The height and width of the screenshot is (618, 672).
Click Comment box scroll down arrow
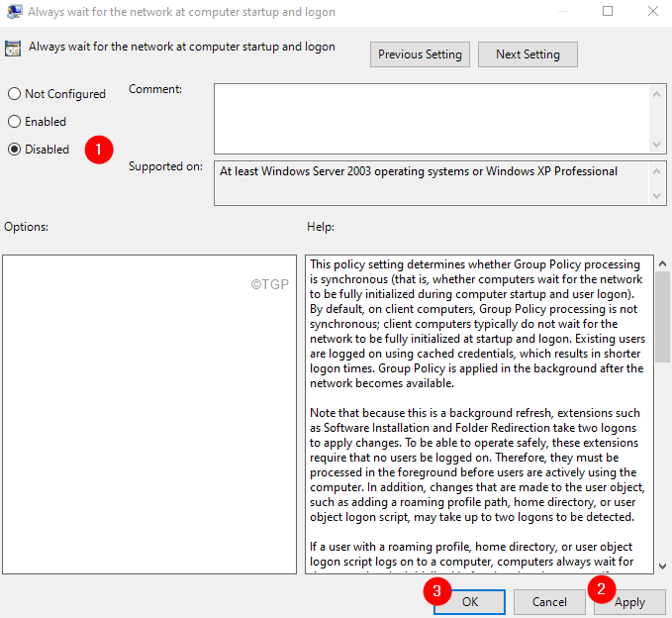pos(656,144)
